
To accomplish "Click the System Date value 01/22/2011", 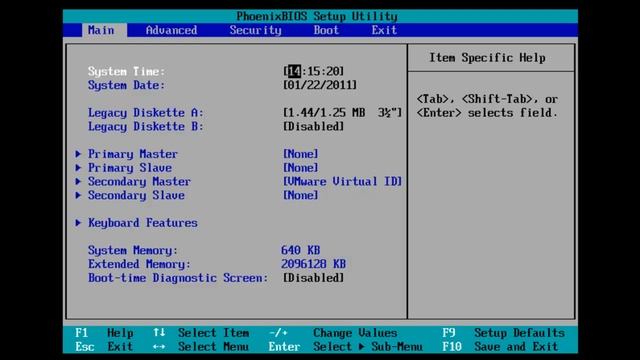I will coord(320,85).
